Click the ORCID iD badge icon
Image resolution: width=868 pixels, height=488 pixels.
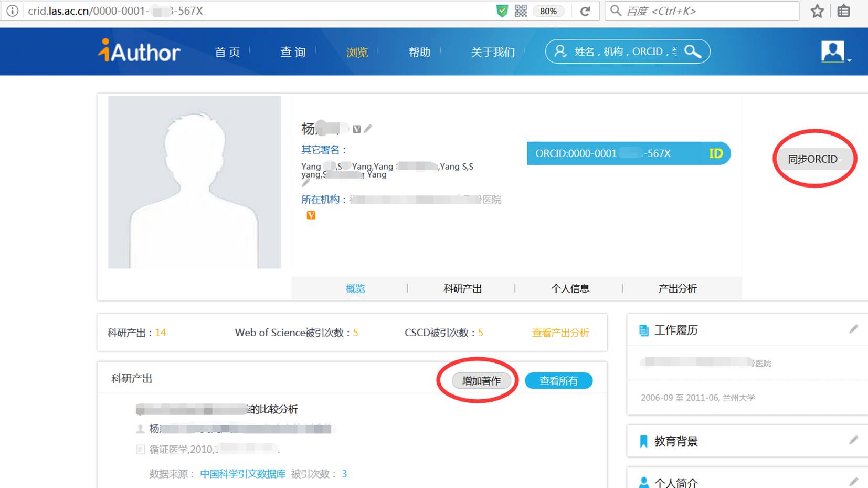pos(716,153)
